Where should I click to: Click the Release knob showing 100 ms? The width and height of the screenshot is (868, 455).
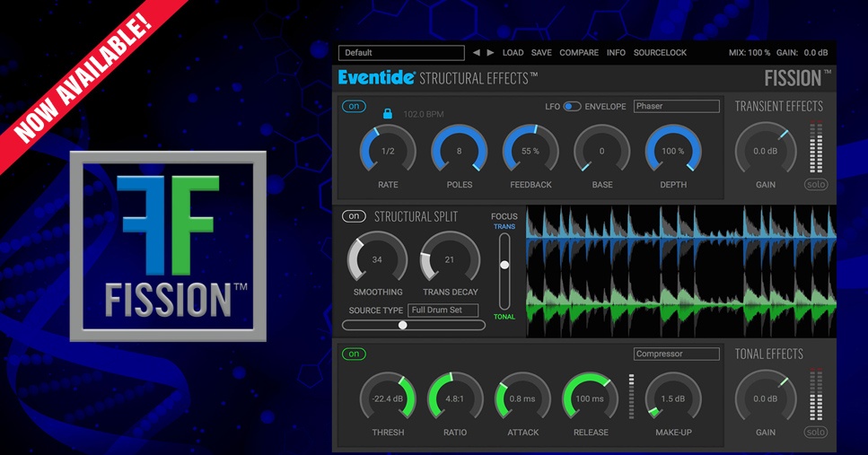coord(590,398)
